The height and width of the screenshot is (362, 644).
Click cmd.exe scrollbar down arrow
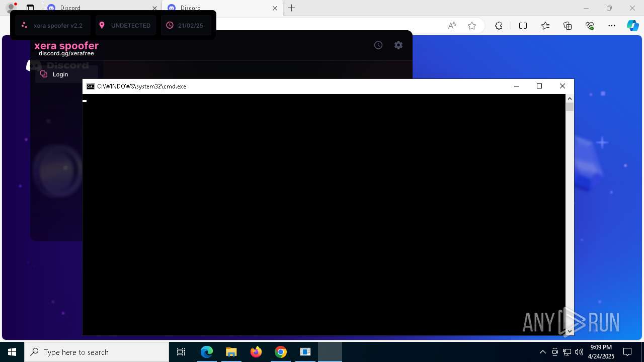(570, 331)
